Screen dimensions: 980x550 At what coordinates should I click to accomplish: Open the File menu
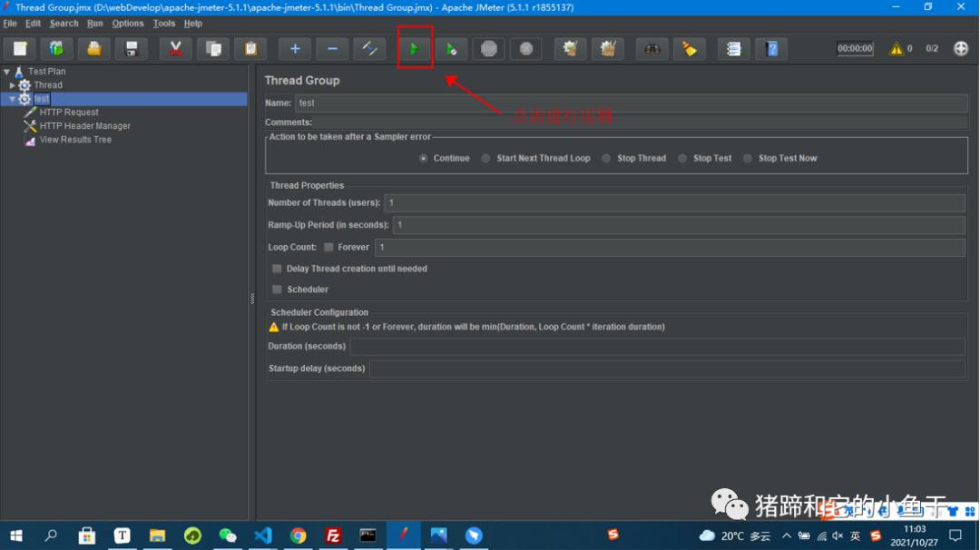10,23
